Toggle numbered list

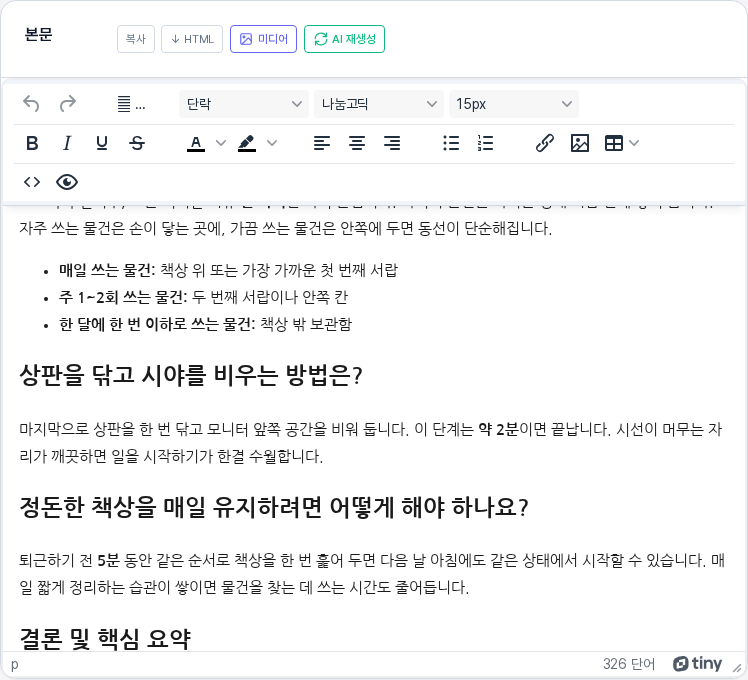(x=486, y=143)
